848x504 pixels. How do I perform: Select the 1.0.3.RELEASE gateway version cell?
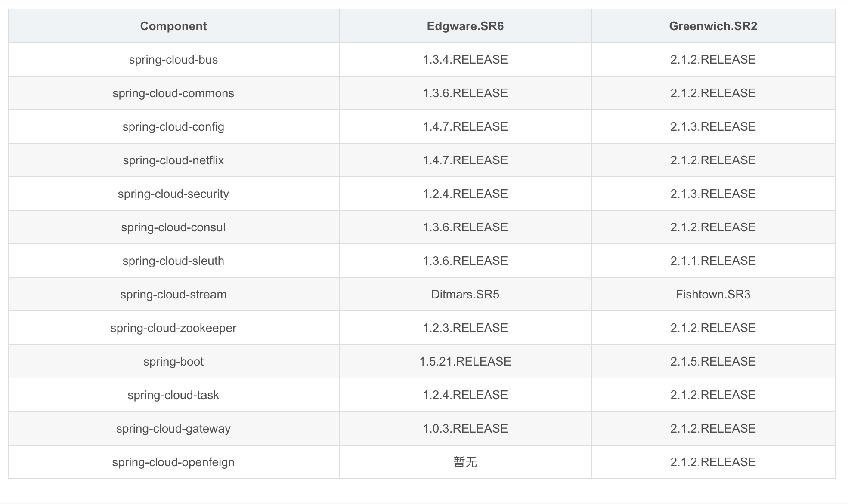(x=465, y=429)
